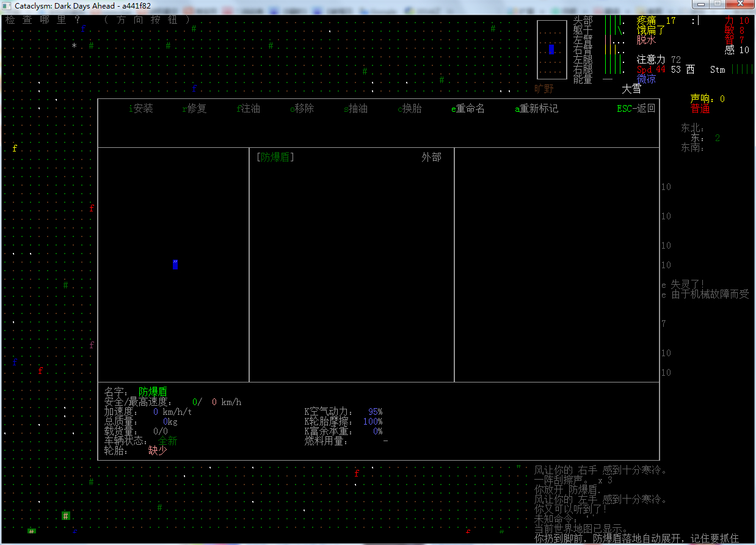Click the 总质量 0kg value
This screenshot has height=545, width=756.
pos(170,422)
